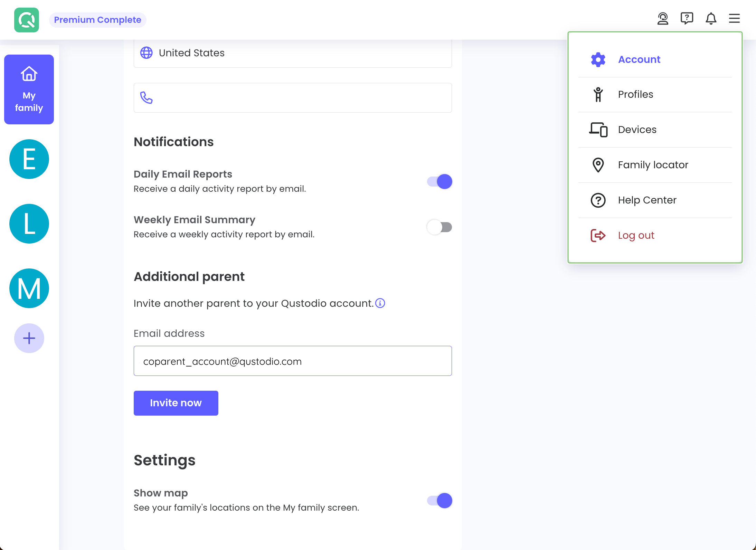Image resolution: width=756 pixels, height=550 pixels.
Task: Select Profiles from the menu
Action: coord(635,94)
